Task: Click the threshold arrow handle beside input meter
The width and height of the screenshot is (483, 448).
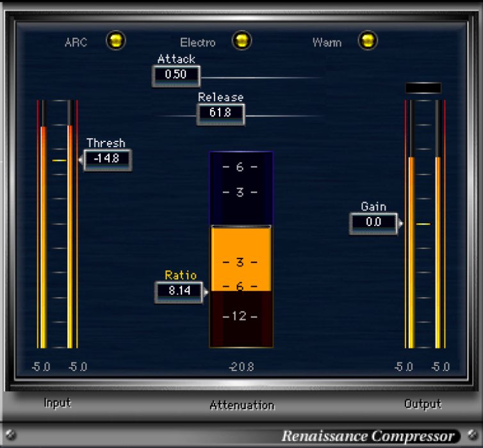Action: 81,160
